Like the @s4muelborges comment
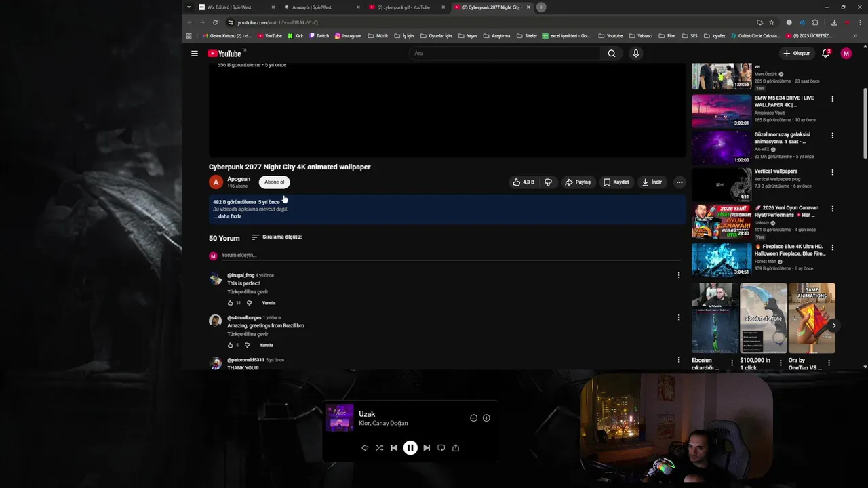This screenshot has width=868, height=488. point(231,345)
